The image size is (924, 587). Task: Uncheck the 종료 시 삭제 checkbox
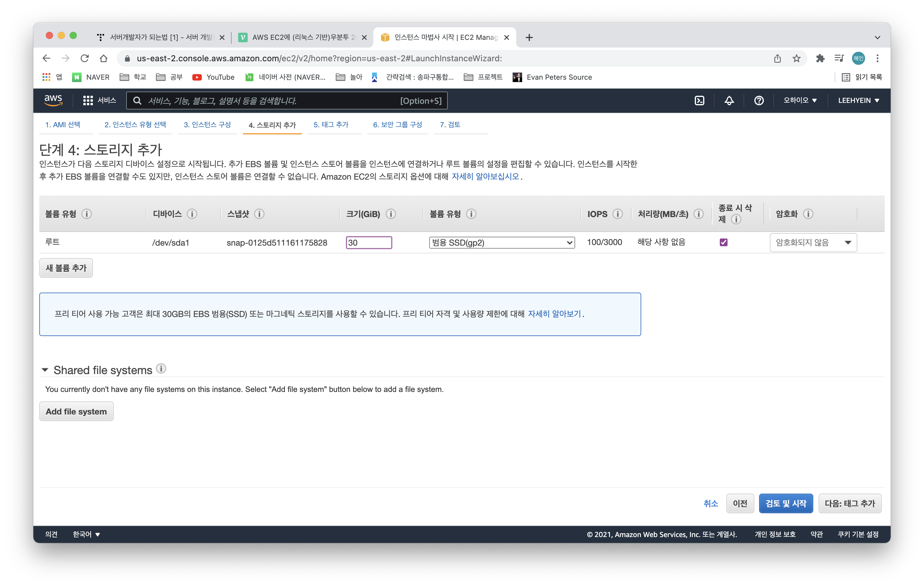(x=724, y=242)
